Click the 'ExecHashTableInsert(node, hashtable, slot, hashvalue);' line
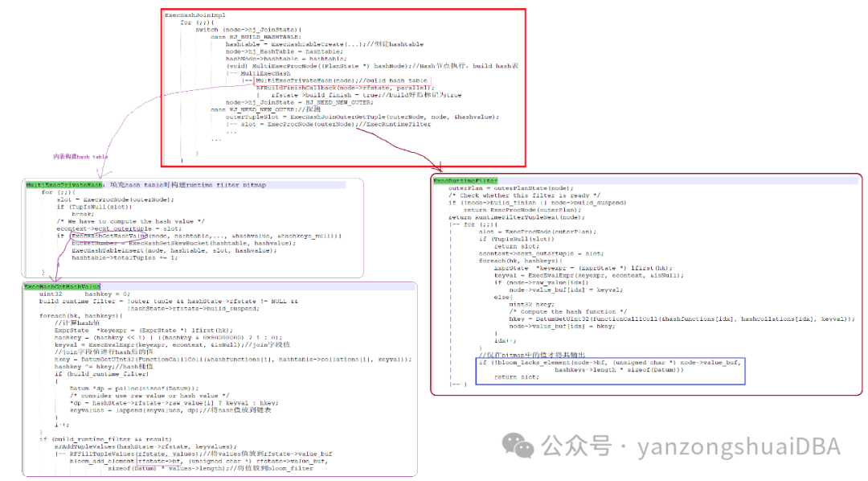The width and height of the screenshot is (868, 481). pyautogui.click(x=174, y=250)
